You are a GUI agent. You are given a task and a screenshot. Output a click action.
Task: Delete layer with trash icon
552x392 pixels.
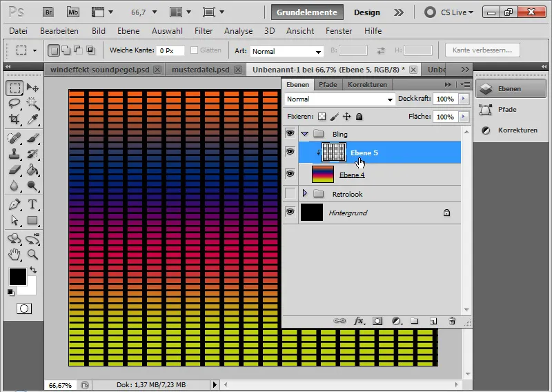[452, 321]
